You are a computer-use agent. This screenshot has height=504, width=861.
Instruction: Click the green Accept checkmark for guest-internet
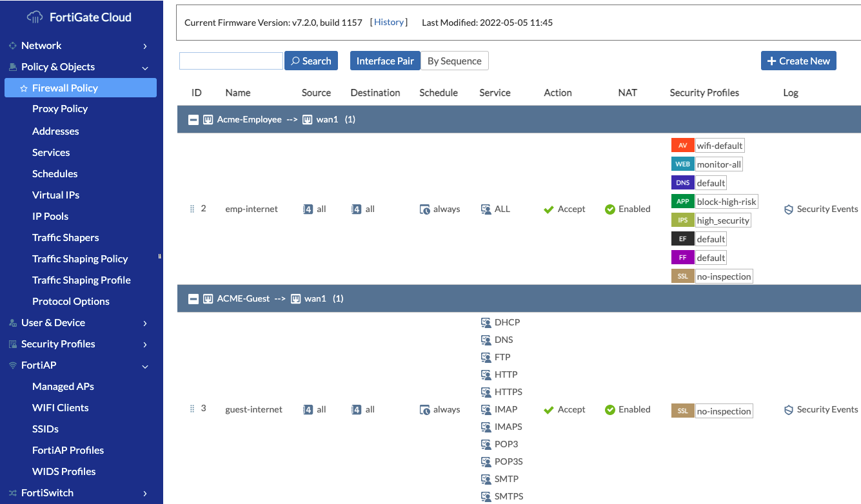(549, 410)
